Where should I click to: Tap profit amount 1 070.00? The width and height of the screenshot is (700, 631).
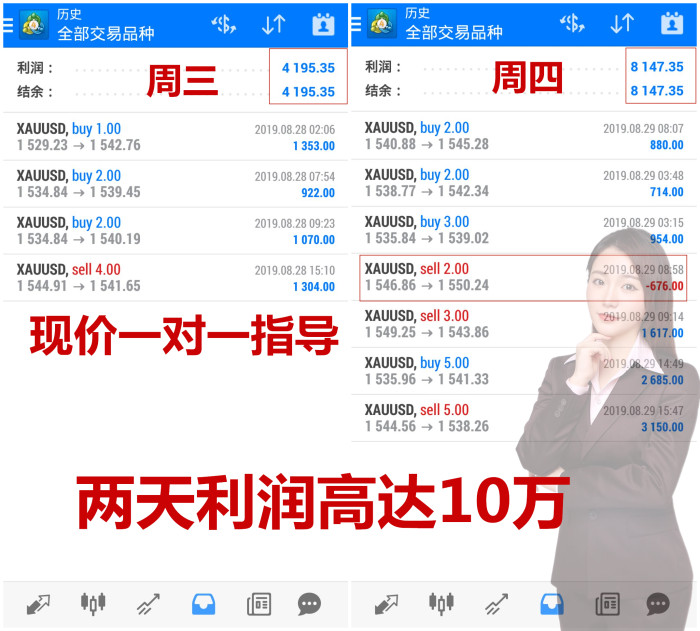click(314, 240)
